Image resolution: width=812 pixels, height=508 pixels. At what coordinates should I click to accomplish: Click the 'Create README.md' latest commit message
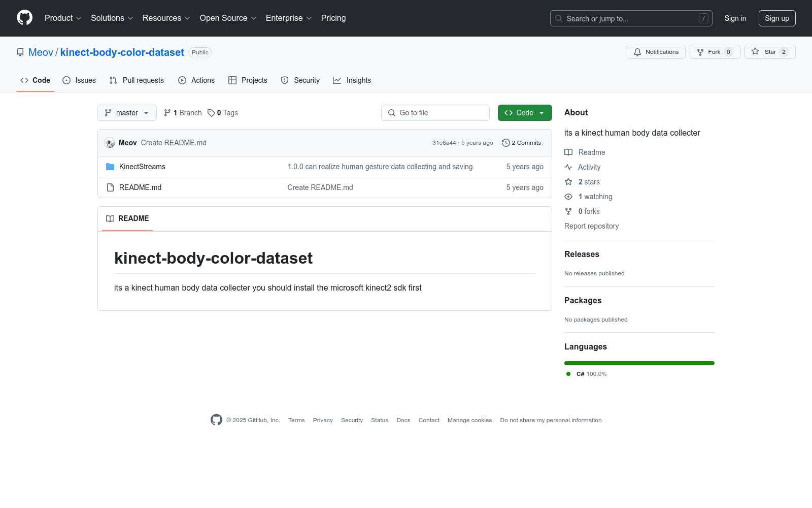(x=174, y=143)
